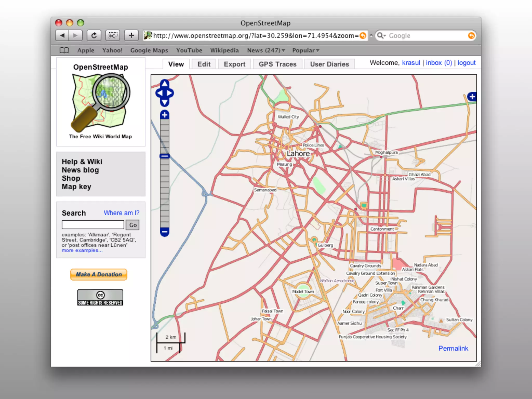The width and height of the screenshot is (532, 399).
Task: Switch to the Edit tab
Action: tap(204, 64)
